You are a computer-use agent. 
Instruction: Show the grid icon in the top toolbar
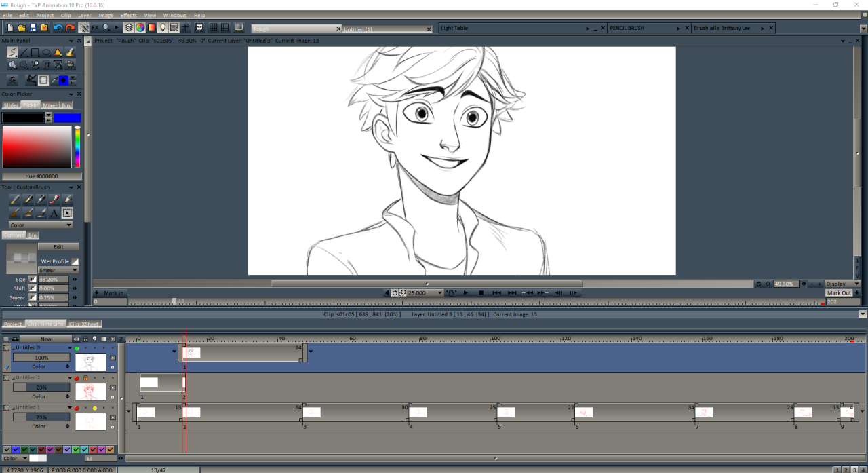213,28
